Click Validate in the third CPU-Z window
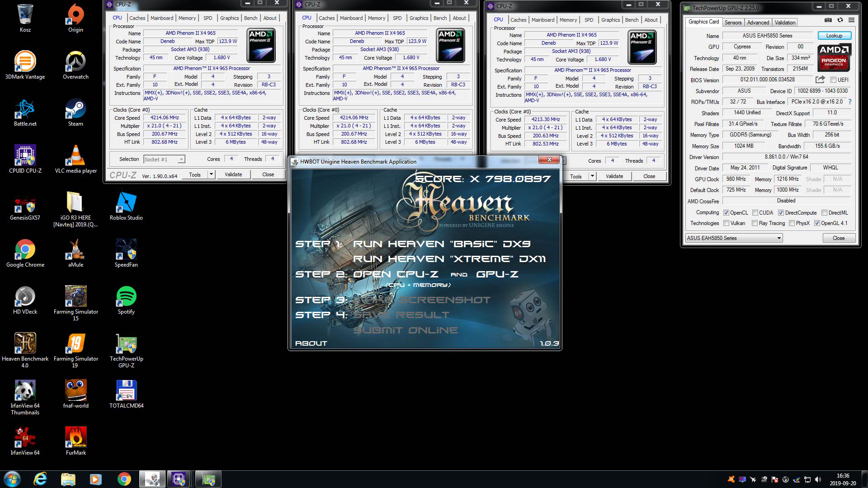 click(614, 176)
